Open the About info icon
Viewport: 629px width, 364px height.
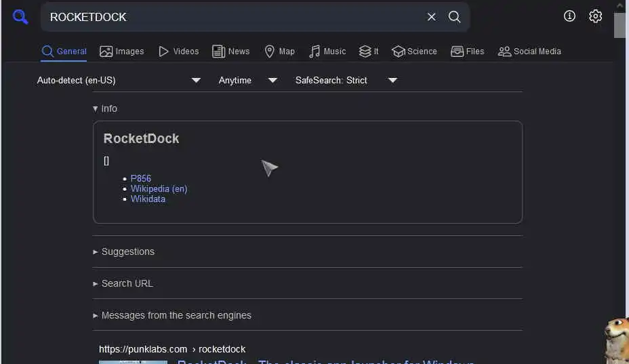coord(569,16)
